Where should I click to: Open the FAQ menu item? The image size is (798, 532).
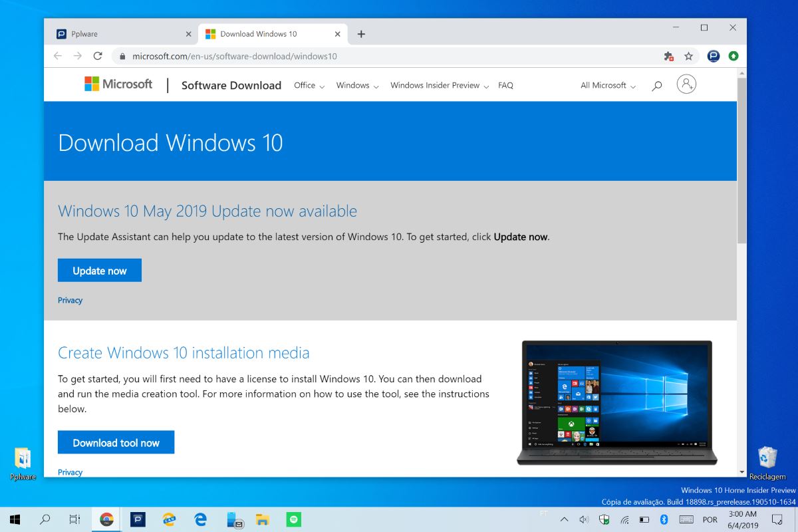[505, 85]
